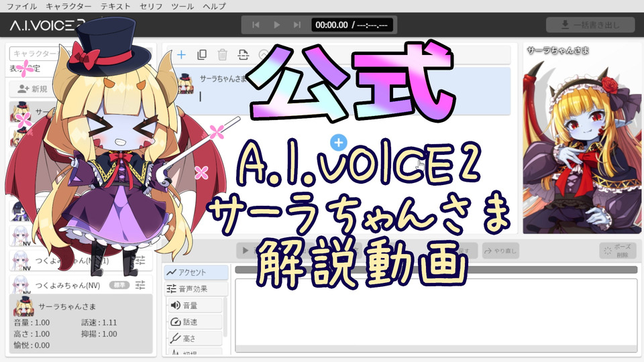Click the 新規 new character button
The image size is (644, 362).
32,88
